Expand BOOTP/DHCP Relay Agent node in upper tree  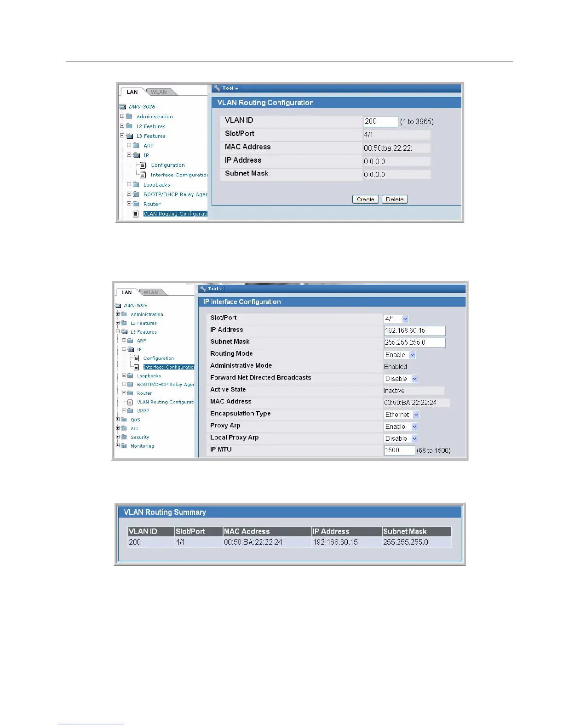click(x=129, y=194)
